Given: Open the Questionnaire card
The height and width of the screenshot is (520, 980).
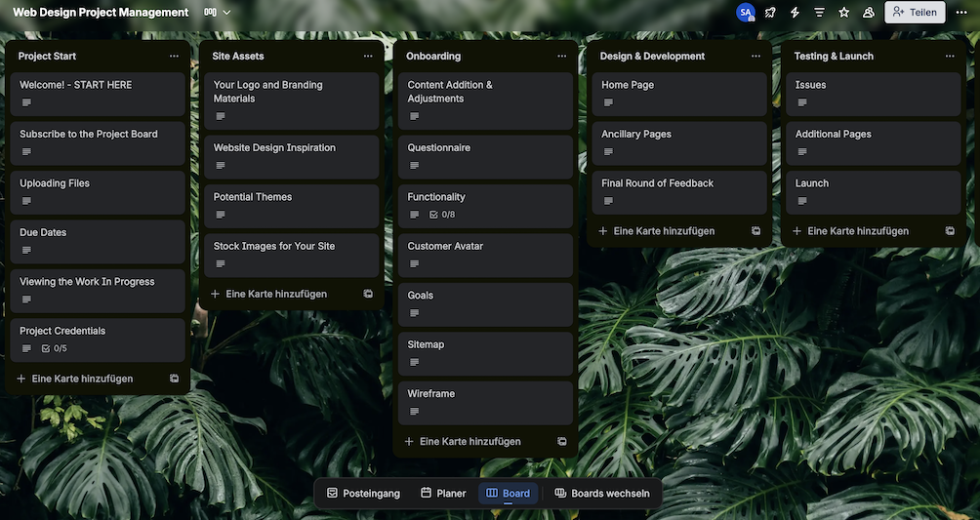Looking at the screenshot, I should (x=486, y=157).
